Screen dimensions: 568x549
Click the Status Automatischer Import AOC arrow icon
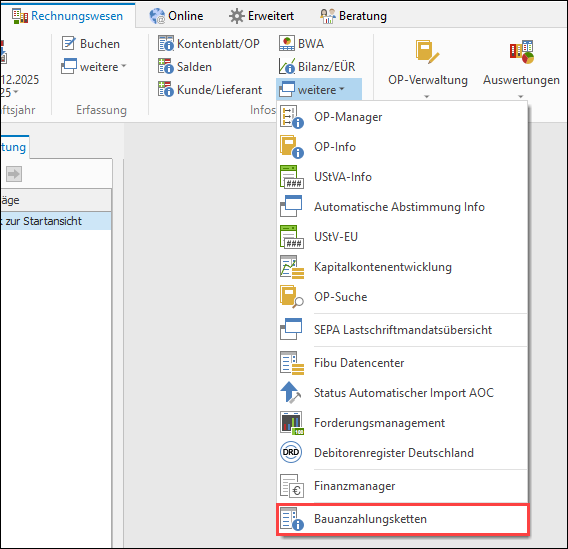(291, 393)
